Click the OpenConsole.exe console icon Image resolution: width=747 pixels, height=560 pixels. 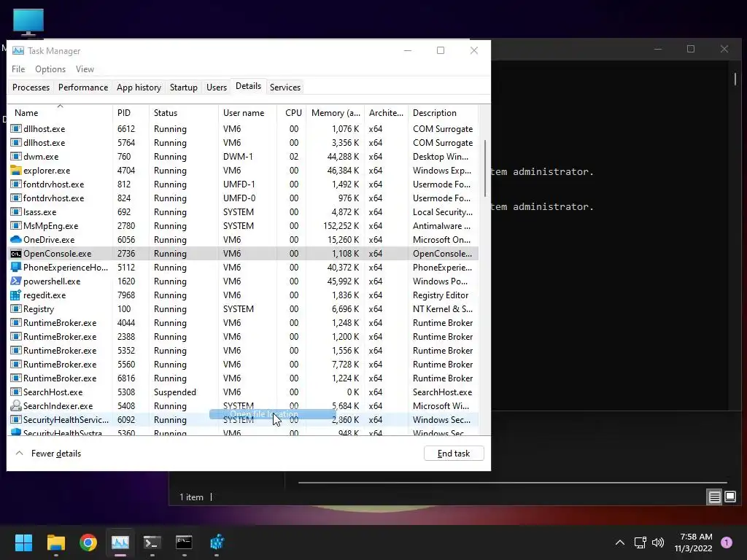click(16, 253)
